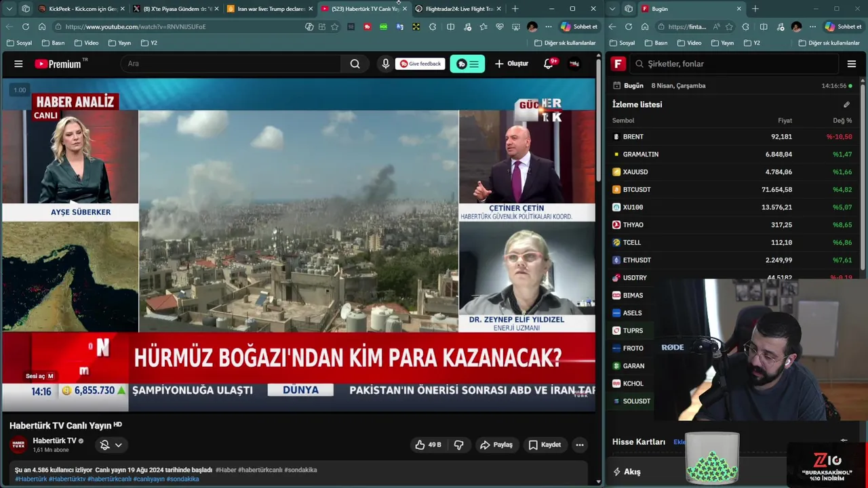Select BTCUSDT row in watchlist
The width and height of the screenshot is (868, 488).
[x=732, y=189]
